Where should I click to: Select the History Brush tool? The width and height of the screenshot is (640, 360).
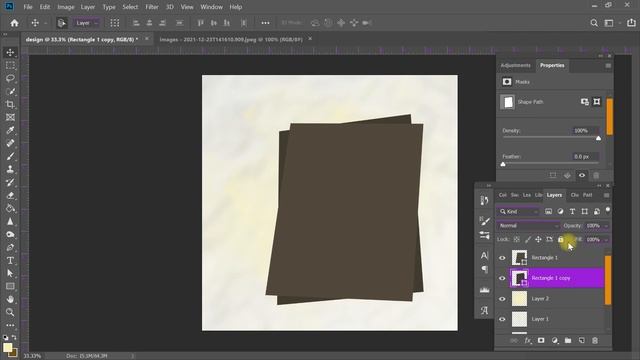tap(10, 182)
